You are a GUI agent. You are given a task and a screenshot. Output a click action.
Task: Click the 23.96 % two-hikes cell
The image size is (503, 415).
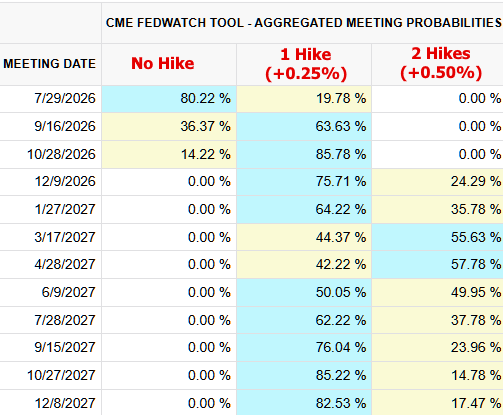coord(438,348)
